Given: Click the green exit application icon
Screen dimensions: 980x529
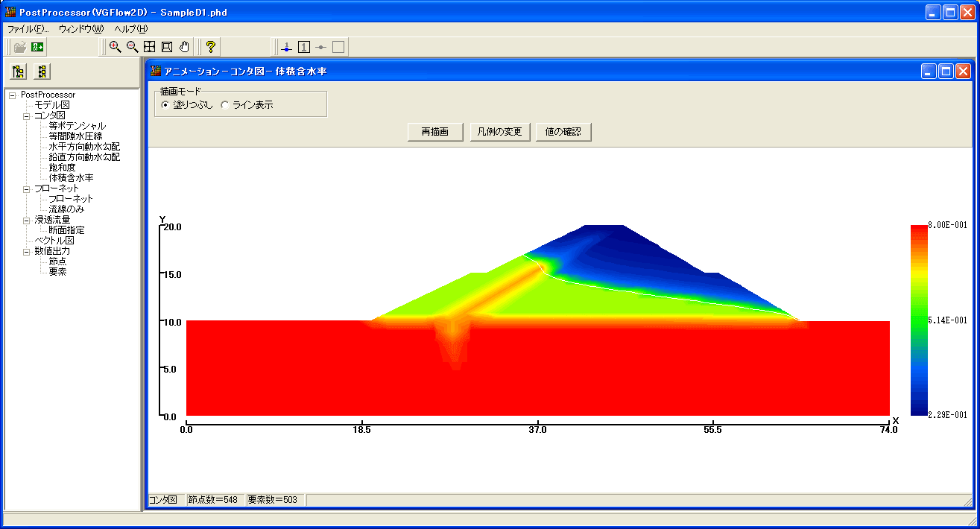Looking at the screenshot, I should coord(37,47).
